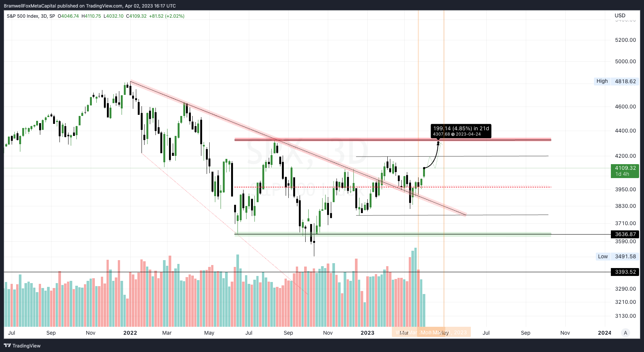Click the 3636.87 horizontal line price label
The height and width of the screenshot is (352, 644).
[625, 234]
